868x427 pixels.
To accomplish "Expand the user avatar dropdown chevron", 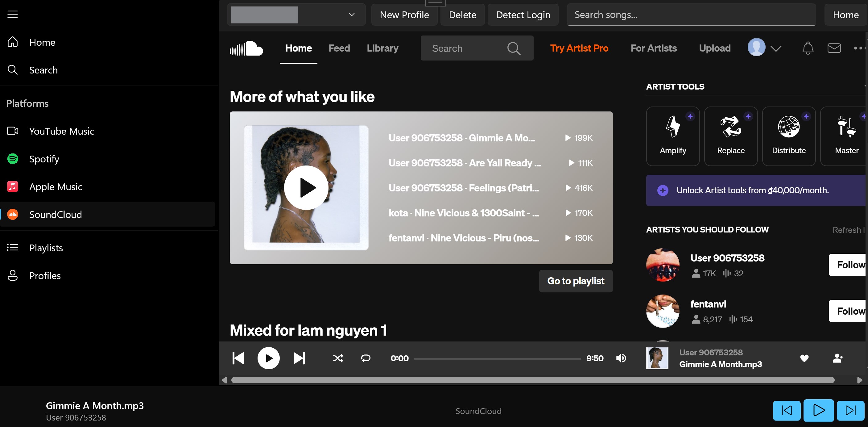I will [776, 49].
